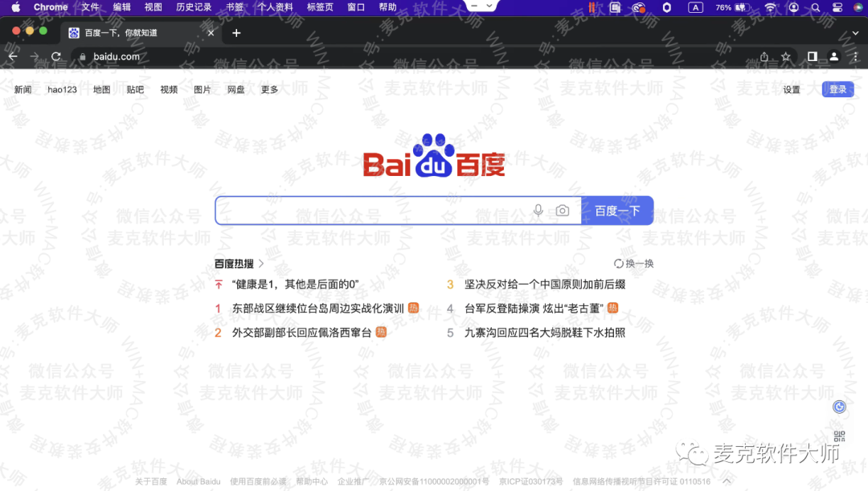Viewport: 868px width, 491px height.
Task: Open Chrome tab search dropdown arrow
Action: [x=855, y=33]
